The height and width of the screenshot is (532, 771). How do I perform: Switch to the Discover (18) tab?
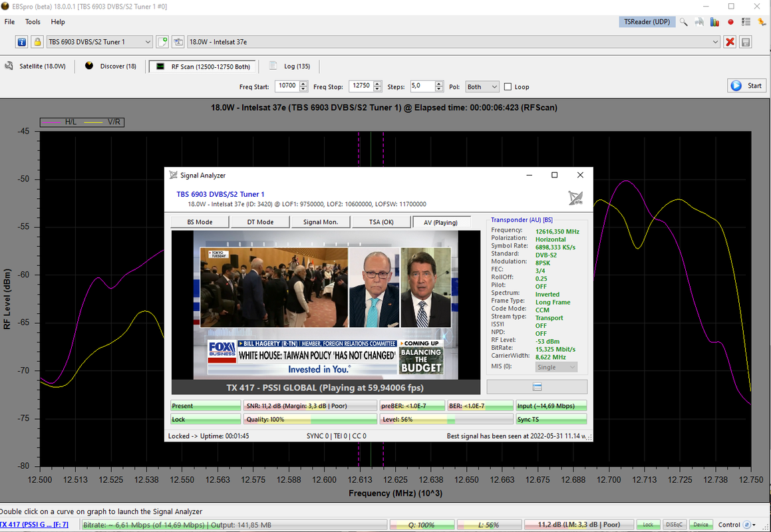pyautogui.click(x=111, y=66)
